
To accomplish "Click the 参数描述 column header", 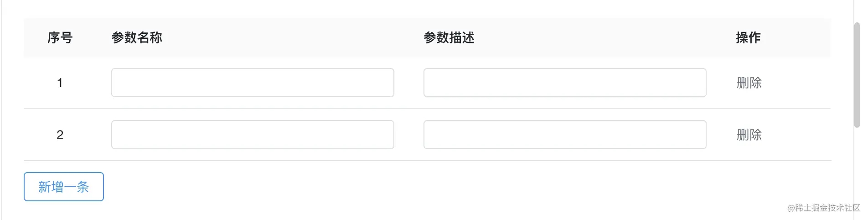I will [x=449, y=37].
